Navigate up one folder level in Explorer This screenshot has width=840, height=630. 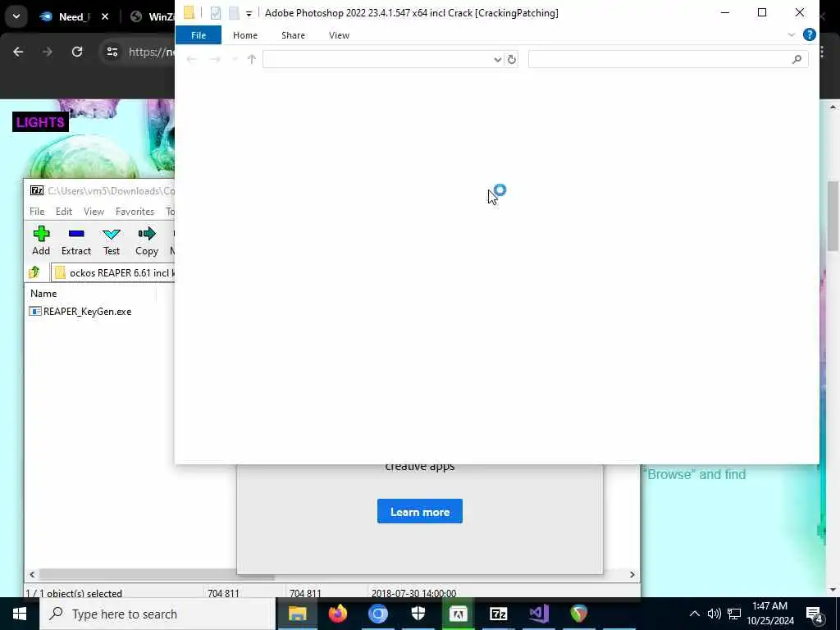pyautogui.click(x=252, y=59)
